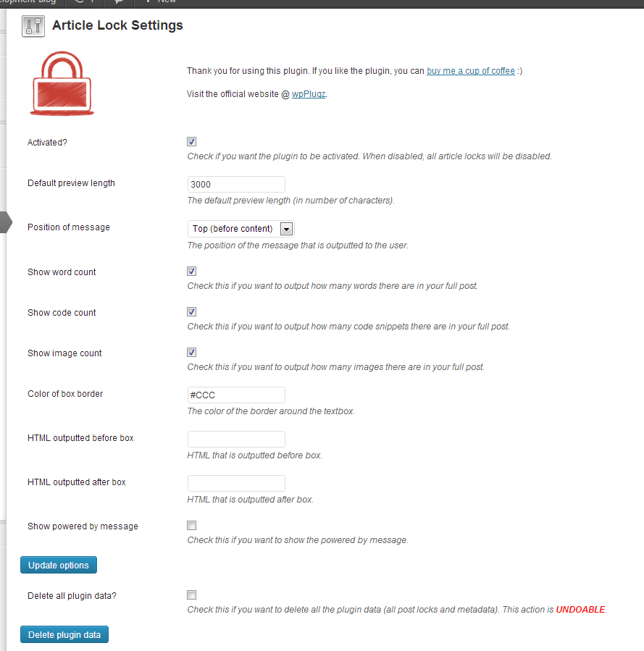Click the Update options button

58,565
